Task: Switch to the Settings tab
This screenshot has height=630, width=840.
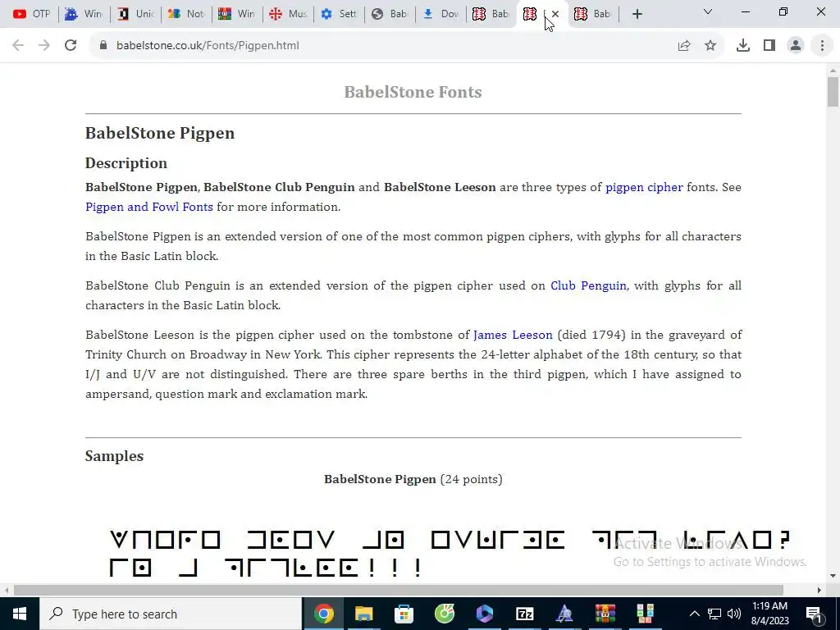Action: [x=339, y=14]
